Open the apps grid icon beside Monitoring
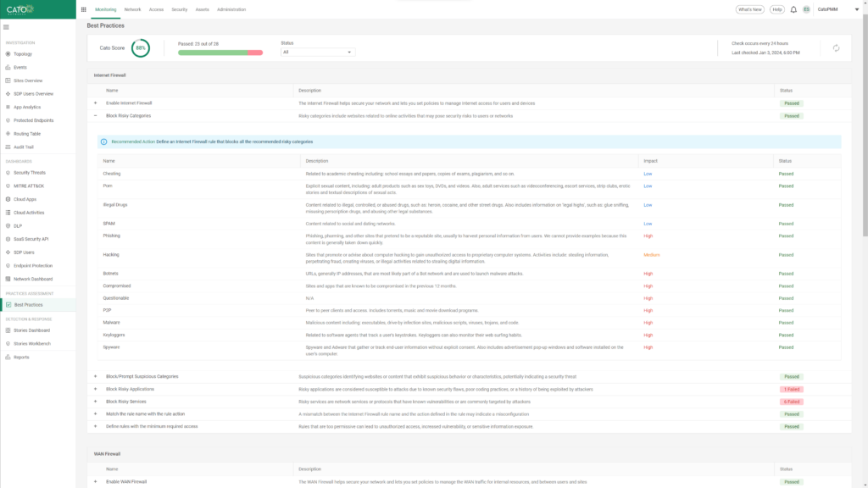This screenshot has height=488, width=868. pyautogui.click(x=82, y=8)
